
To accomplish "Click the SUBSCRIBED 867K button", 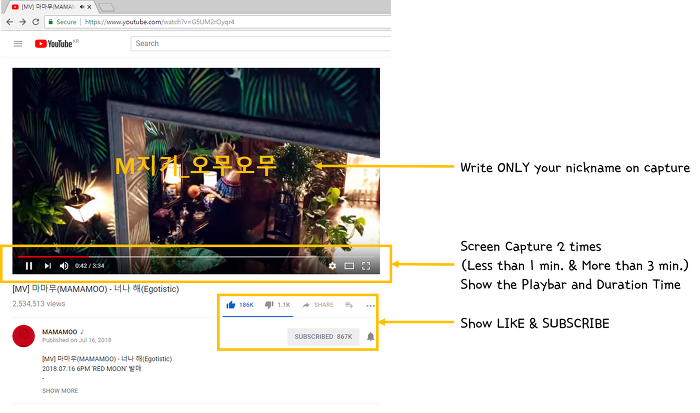I will [323, 337].
